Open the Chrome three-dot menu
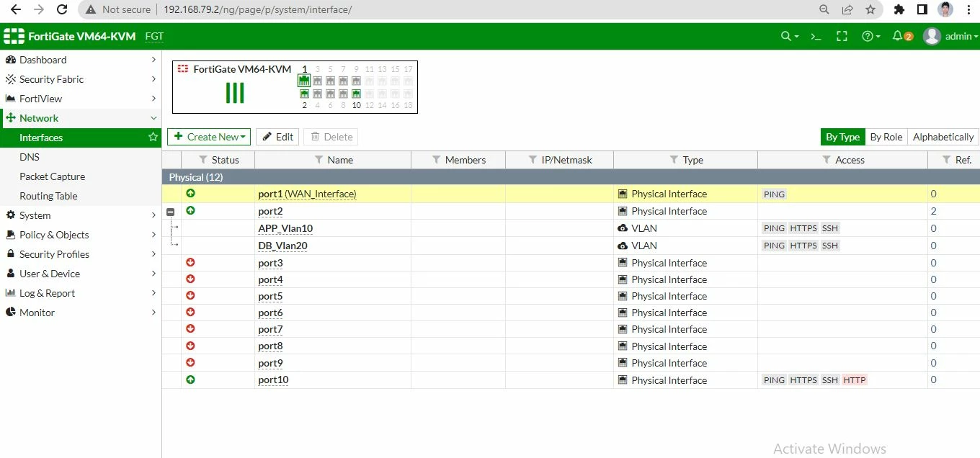980x458 pixels. (968, 9)
